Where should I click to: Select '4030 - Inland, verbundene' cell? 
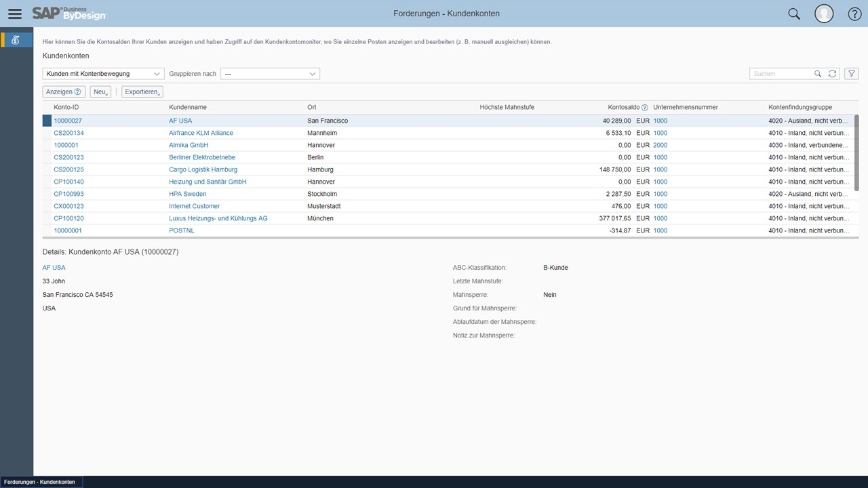808,145
